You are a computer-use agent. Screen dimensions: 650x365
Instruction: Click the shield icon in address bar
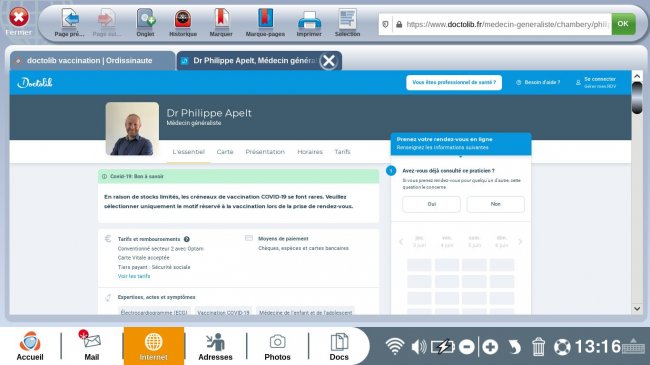pos(386,24)
